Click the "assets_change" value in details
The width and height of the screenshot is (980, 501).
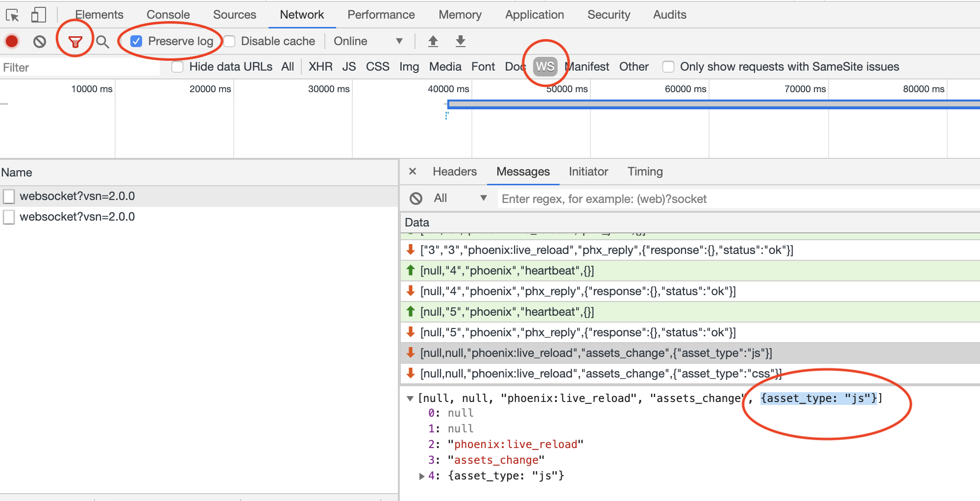(496, 460)
